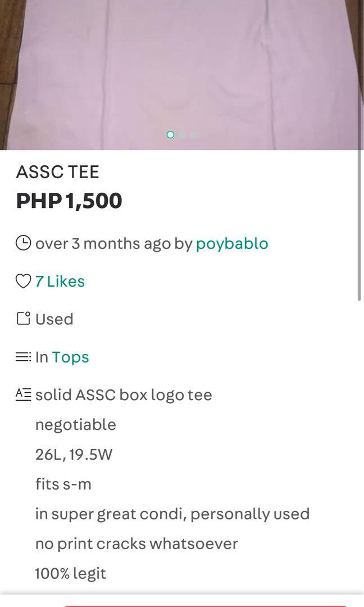Click the Used condition label
The height and width of the screenshot is (607, 364).
point(54,319)
